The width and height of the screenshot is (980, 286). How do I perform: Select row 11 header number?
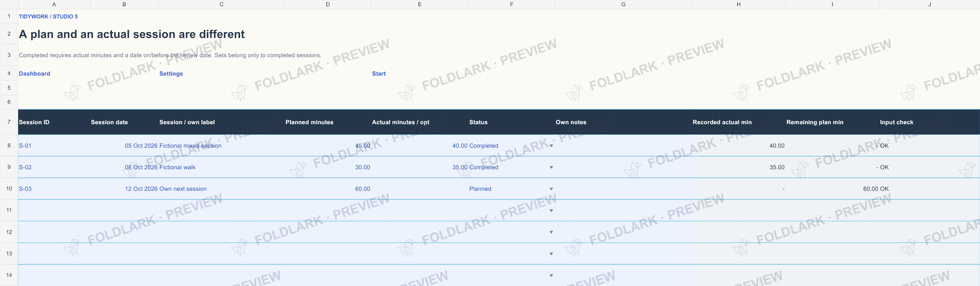pyautogui.click(x=9, y=210)
